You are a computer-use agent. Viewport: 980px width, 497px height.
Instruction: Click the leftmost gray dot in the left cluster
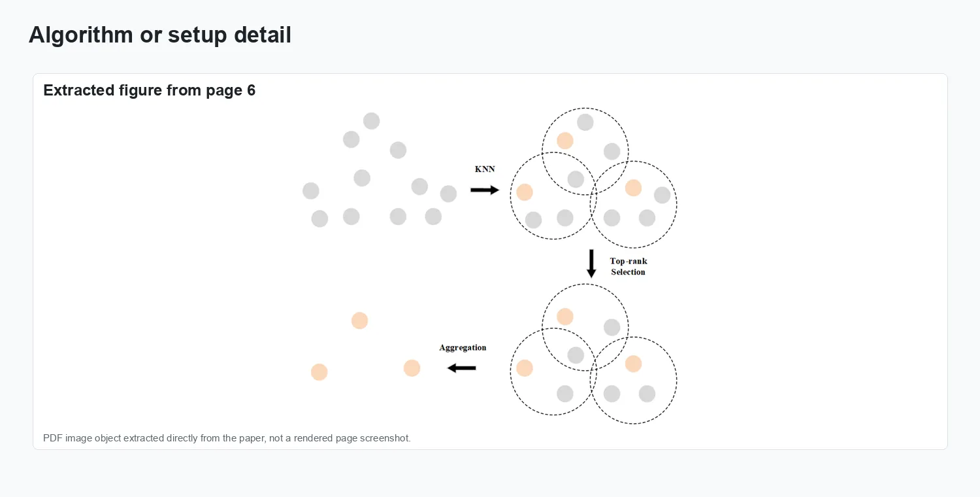(311, 191)
